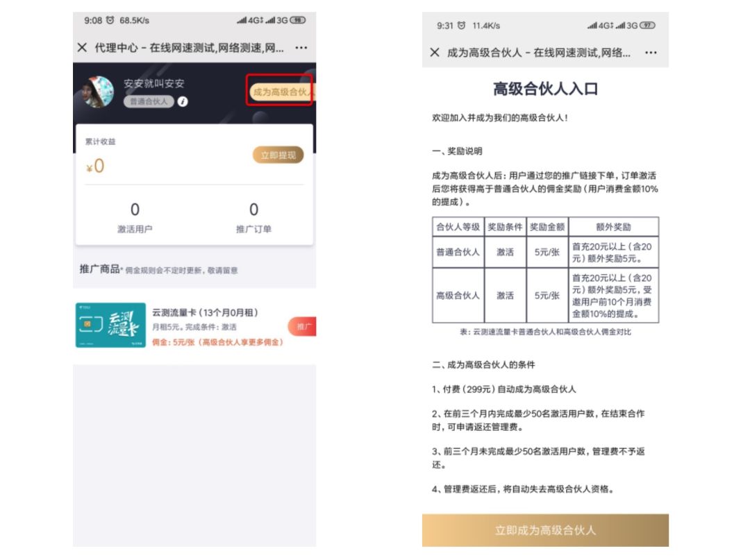The width and height of the screenshot is (750, 560).
Task: Tap the alarm clock icon in left status bar
Action: click(110, 20)
